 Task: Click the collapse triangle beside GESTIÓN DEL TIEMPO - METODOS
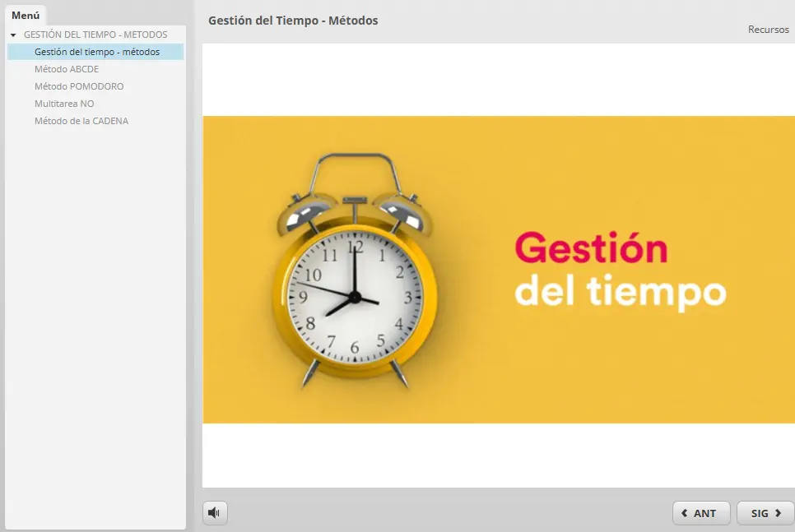click(12, 35)
